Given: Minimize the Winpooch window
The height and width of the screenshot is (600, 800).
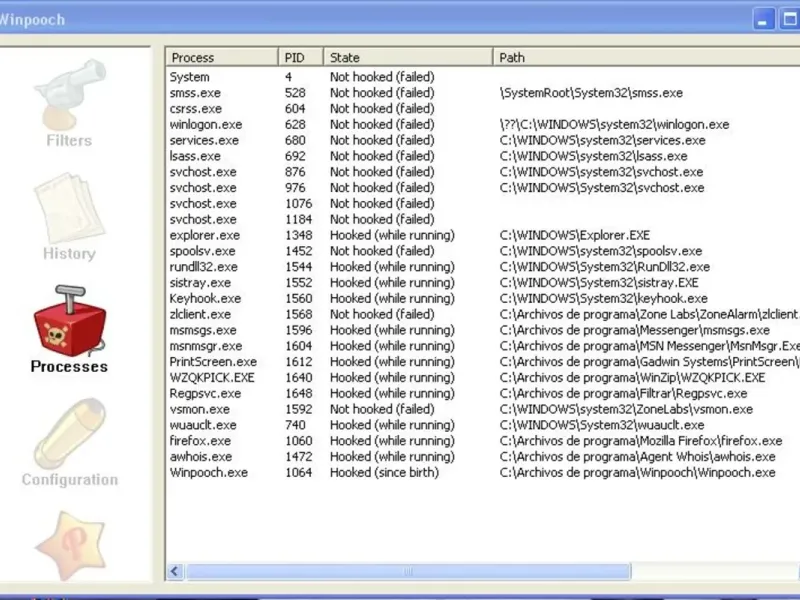Looking at the screenshot, I should coord(764,19).
